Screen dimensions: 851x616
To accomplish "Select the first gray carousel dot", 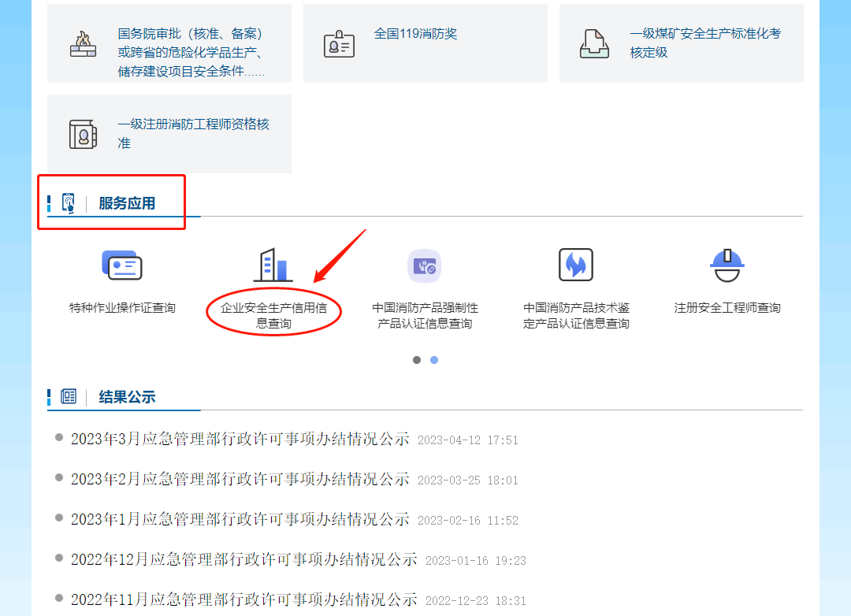I will [416, 360].
